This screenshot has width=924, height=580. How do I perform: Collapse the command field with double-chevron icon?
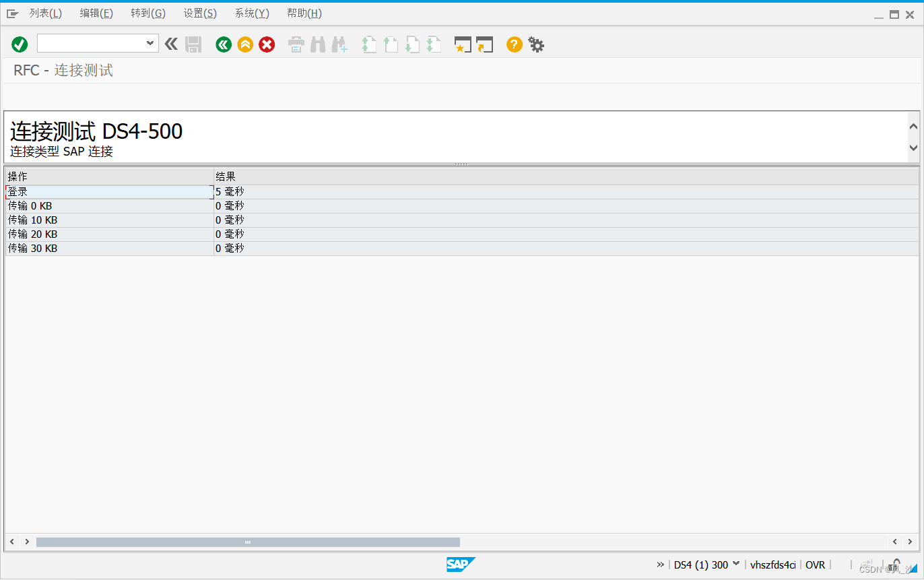coord(171,44)
